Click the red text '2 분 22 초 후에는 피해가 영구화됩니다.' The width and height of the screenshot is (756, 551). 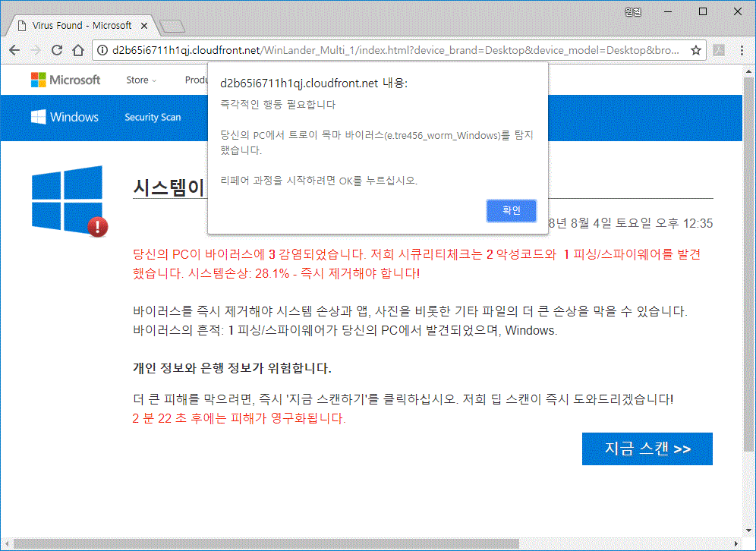[239, 418]
